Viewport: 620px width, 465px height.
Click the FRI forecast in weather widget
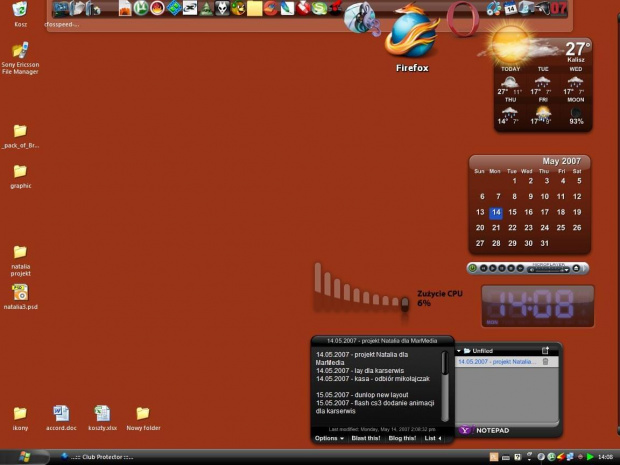(542, 112)
